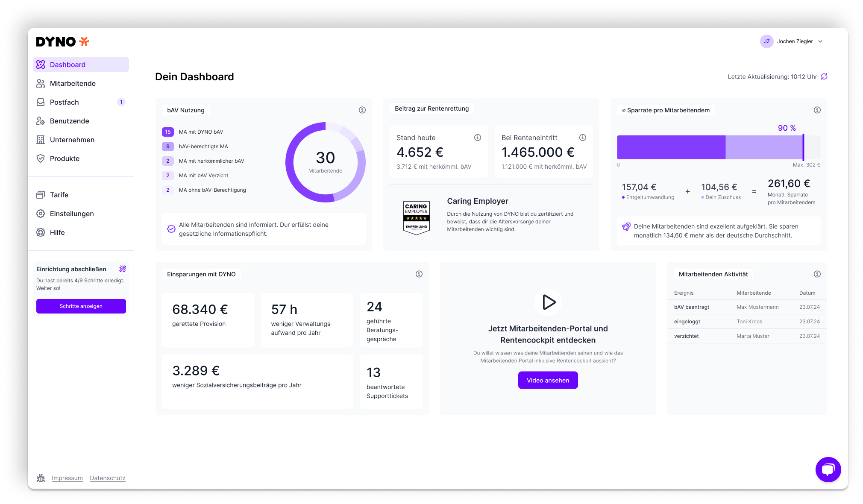This screenshot has width=863, height=504.
Task: Click the Sparrate progress bar at 90 %
Action: [x=718, y=147]
